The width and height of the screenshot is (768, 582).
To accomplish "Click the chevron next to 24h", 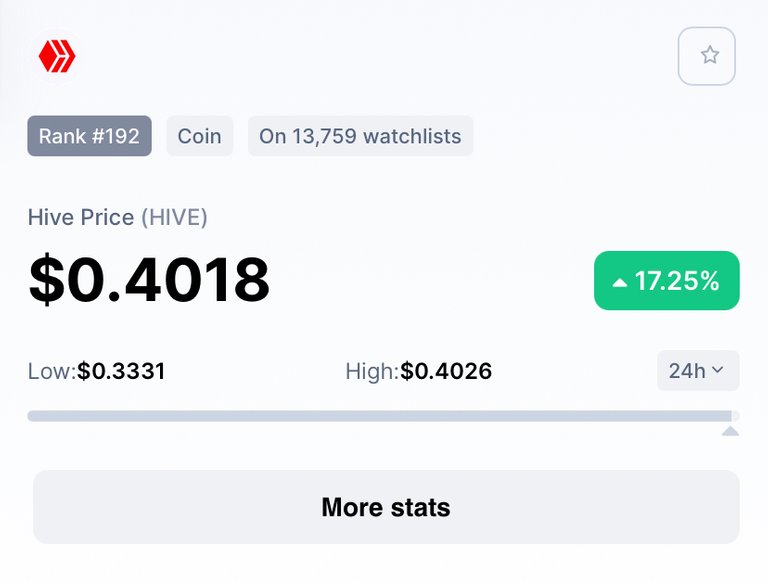I will pos(718,370).
